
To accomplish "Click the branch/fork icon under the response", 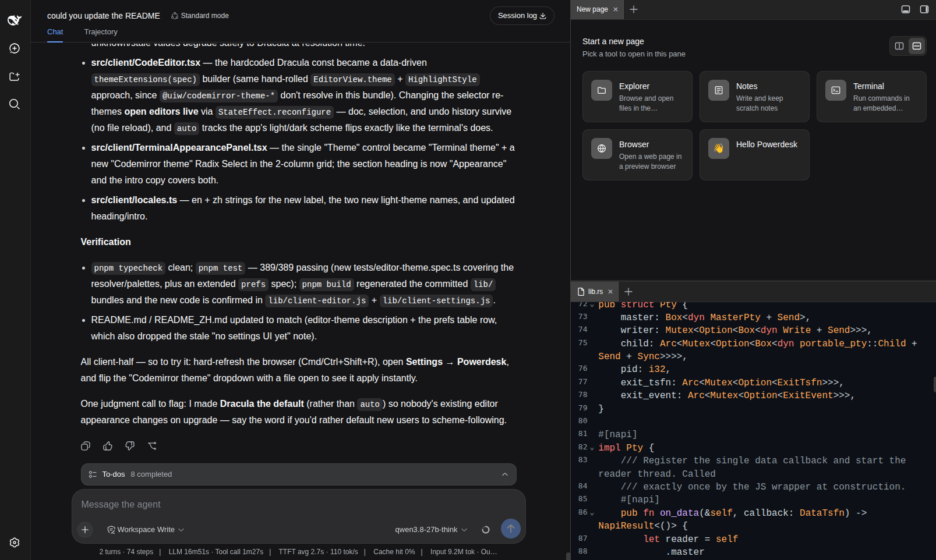I will click(152, 446).
